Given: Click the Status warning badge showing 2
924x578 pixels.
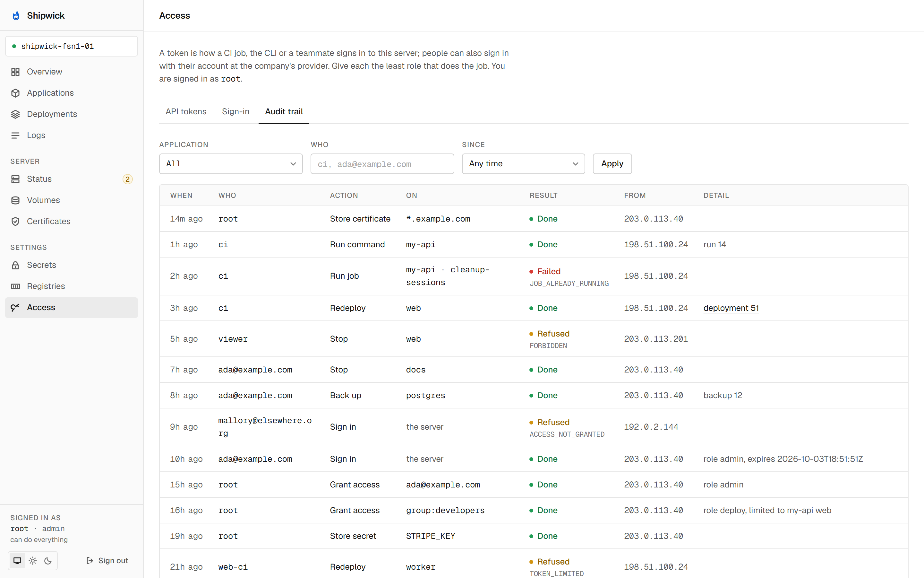Looking at the screenshot, I should point(127,179).
